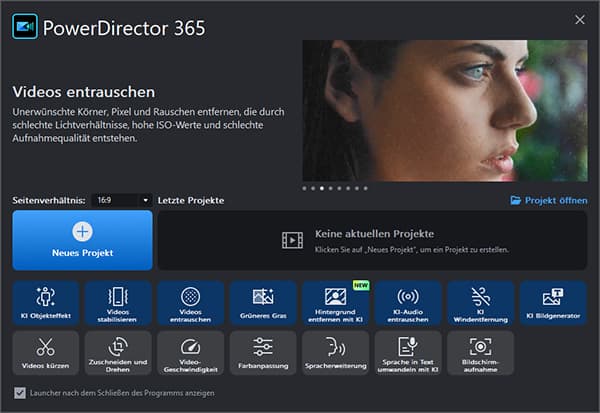Click the Videos entrauschen preview image
This screenshot has width=600, height=413.
point(445,111)
